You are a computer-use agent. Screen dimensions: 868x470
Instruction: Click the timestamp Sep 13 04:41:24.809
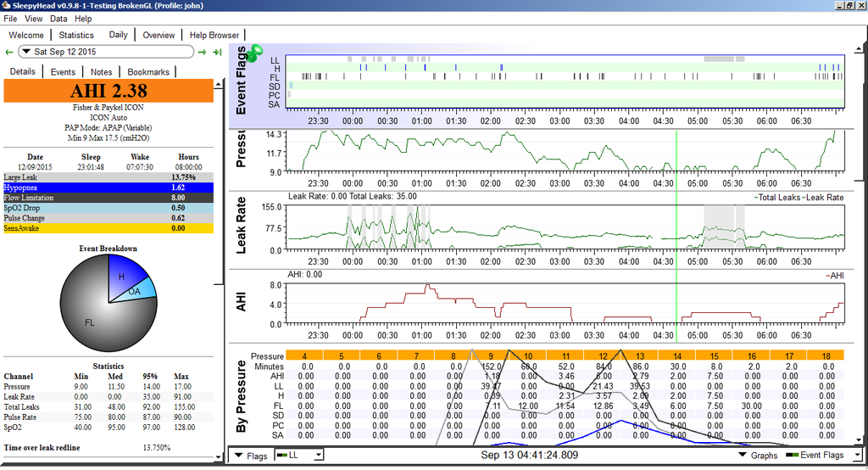point(529,455)
